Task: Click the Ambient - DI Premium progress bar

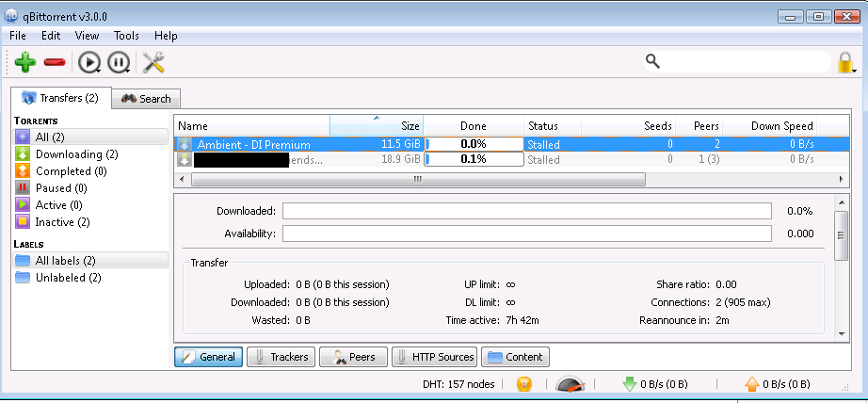Action: point(474,144)
